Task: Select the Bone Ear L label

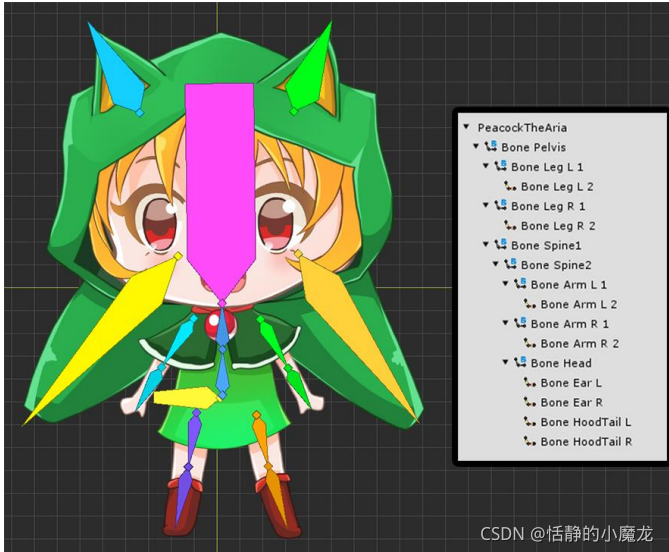Action: pos(571,383)
